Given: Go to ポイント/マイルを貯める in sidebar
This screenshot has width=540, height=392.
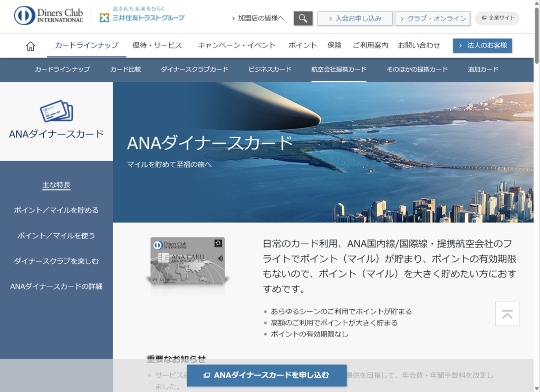Looking at the screenshot, I should click(56, 211).
